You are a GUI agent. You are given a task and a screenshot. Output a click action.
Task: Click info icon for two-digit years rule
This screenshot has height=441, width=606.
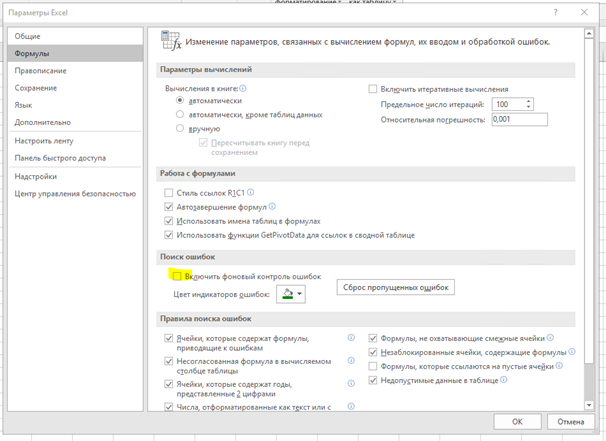(351, 383)
